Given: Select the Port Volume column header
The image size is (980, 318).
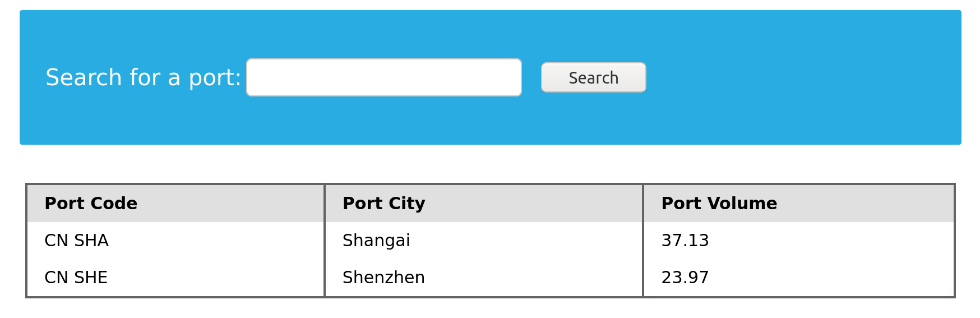Looking at the screenshot, I should 799,203.
